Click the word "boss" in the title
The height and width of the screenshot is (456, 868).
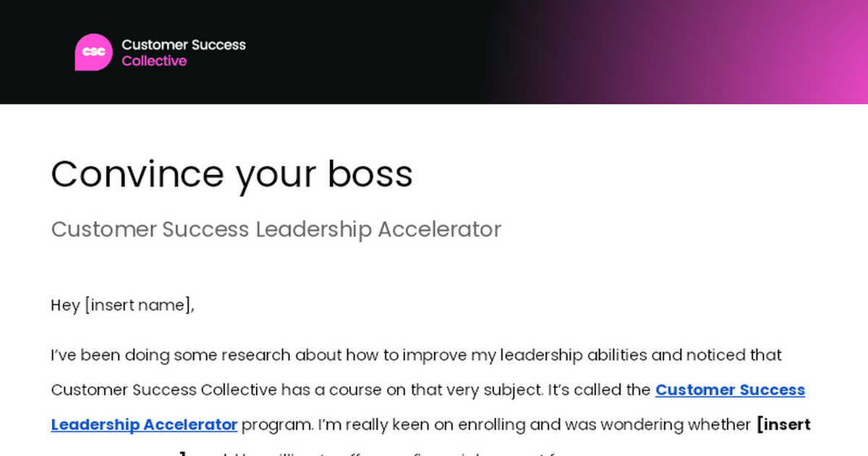coord(370,174)
